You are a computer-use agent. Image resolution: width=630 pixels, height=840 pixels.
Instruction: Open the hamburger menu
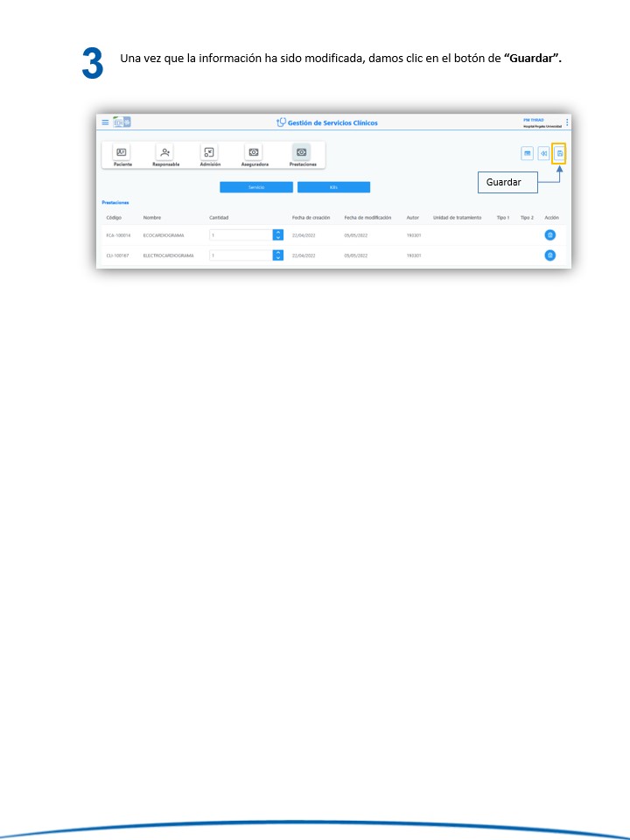click(x=105, y=122)
